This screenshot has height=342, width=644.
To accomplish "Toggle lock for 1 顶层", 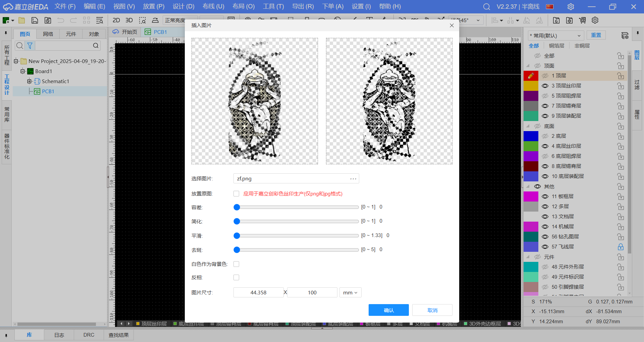I will 621,76.
